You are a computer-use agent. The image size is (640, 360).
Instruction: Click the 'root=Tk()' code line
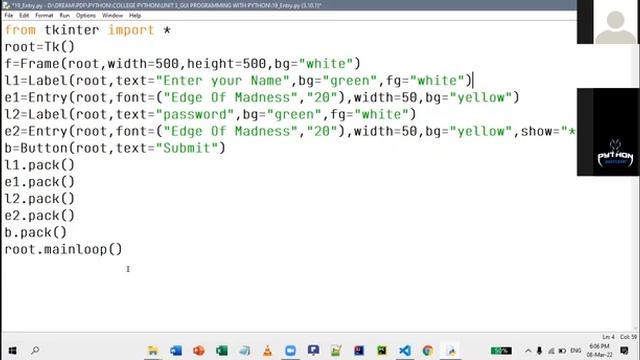pyautogui.click(x=40, y=47)
